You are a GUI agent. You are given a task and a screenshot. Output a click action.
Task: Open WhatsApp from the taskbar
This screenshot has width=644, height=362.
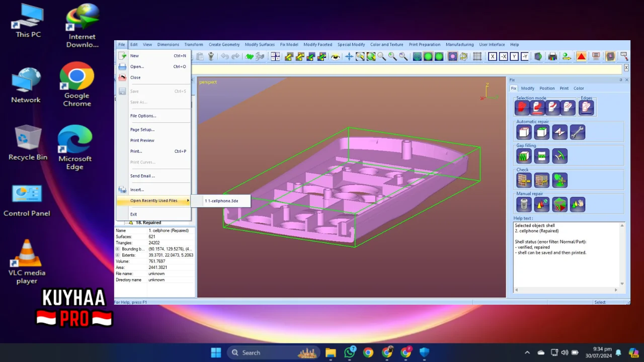tap(350, 352)
